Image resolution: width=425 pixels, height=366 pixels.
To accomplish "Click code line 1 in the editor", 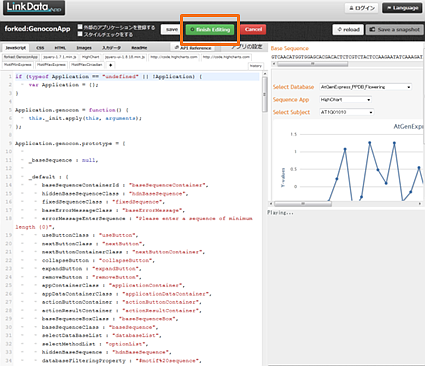I will (x=137, y=77).
